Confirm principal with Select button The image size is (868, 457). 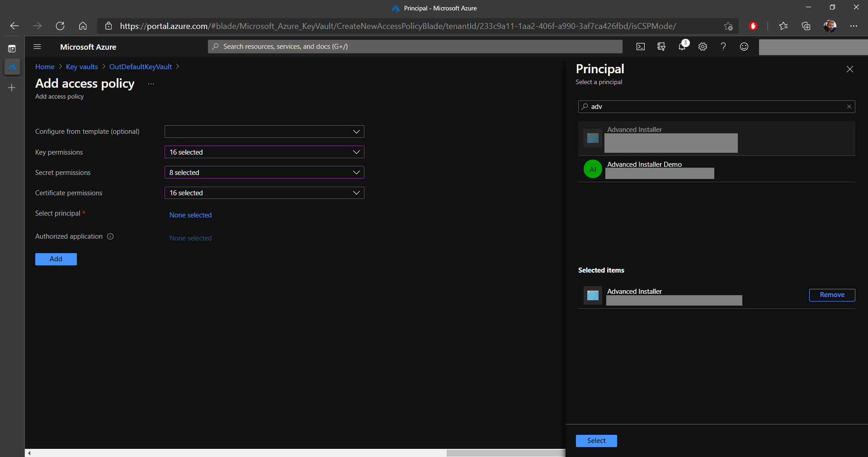tap(596, 441)
